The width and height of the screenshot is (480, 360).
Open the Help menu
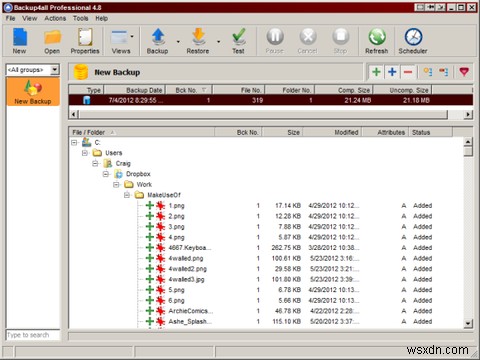[x=101, y=18]
